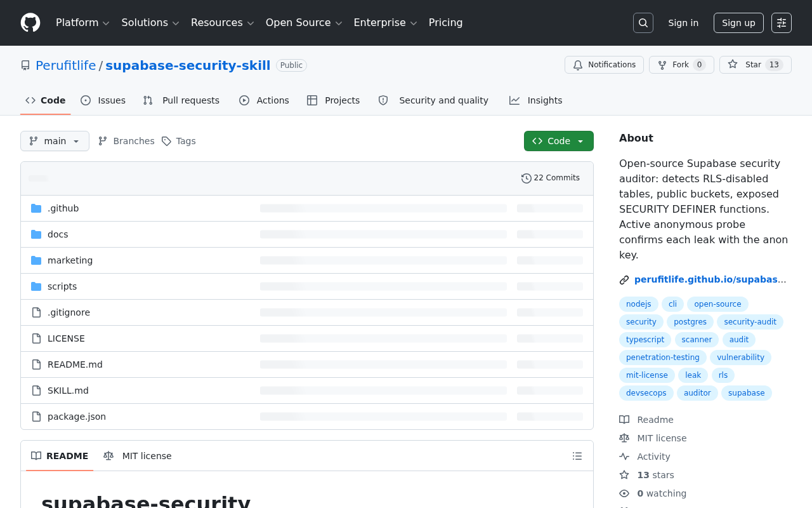Select the README tab in file viewer

[x=60, y=456]
